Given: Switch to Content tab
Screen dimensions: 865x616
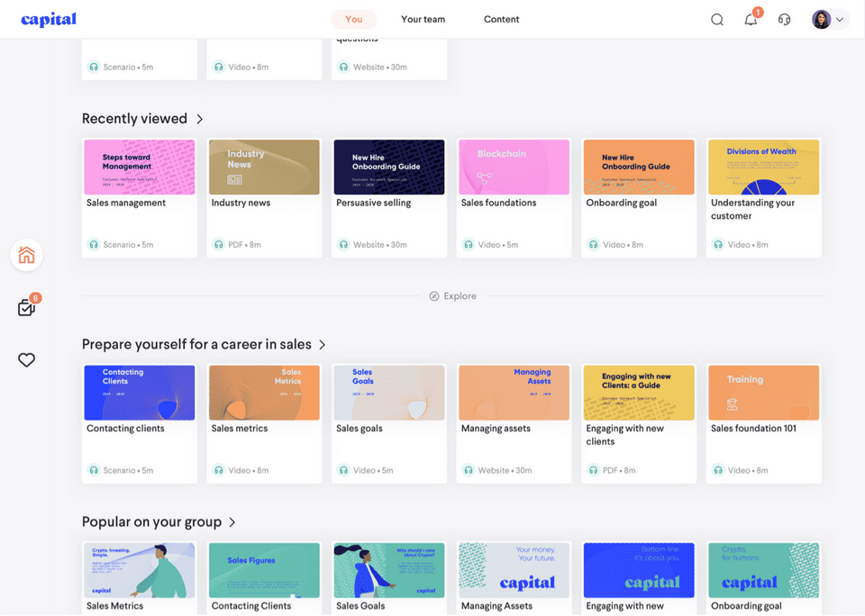Looking at the screenshot, I should [502, 19].
